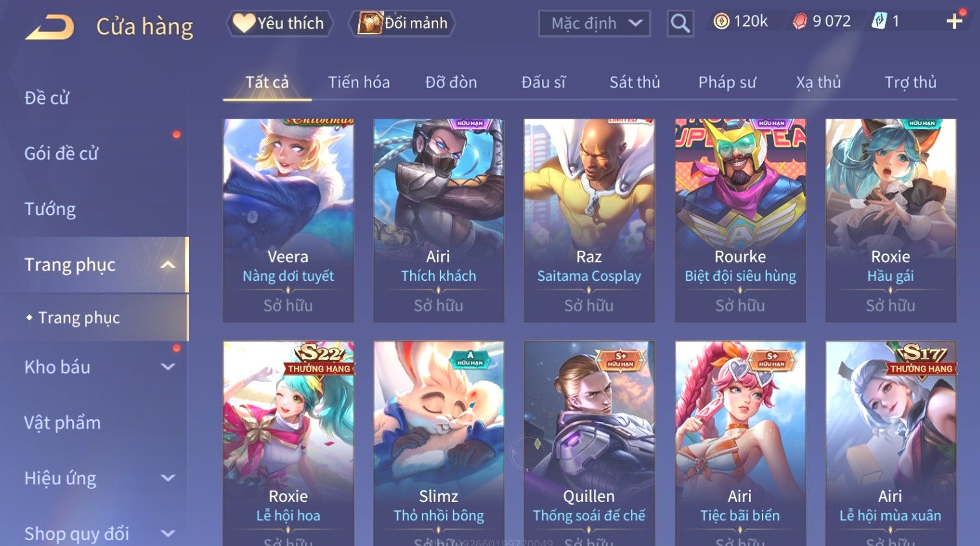The height and width of the screenshot is (546, 980).
Task: Select the Tiến hóa tab
Action: tap(359, 82)
